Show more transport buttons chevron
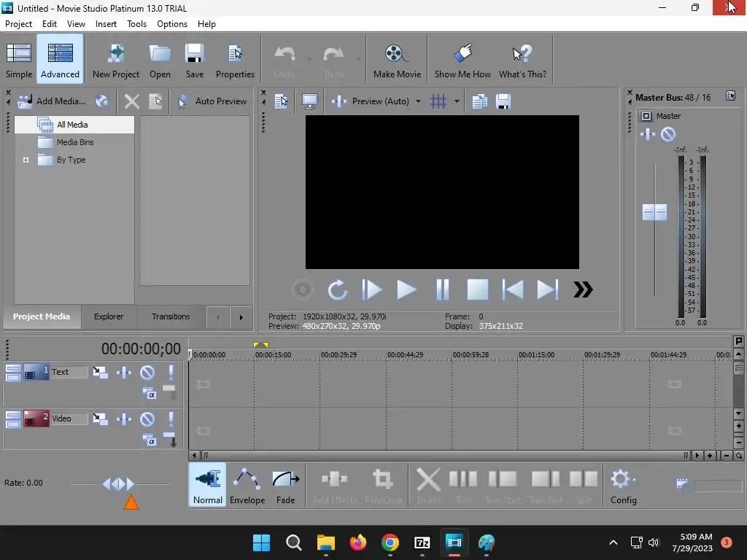 (583, 289)
